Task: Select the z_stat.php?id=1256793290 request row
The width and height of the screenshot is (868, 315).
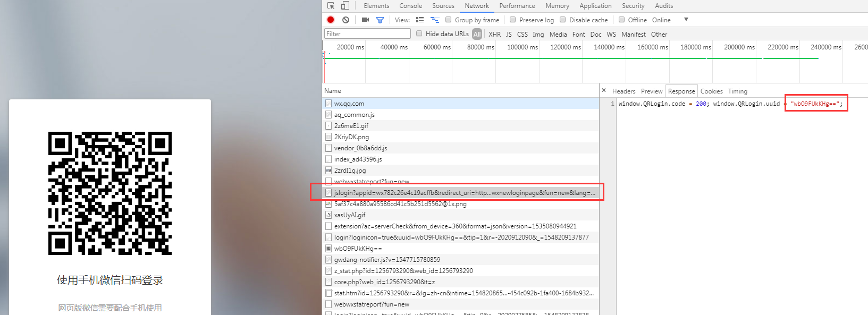Action: tap(460, 271)
